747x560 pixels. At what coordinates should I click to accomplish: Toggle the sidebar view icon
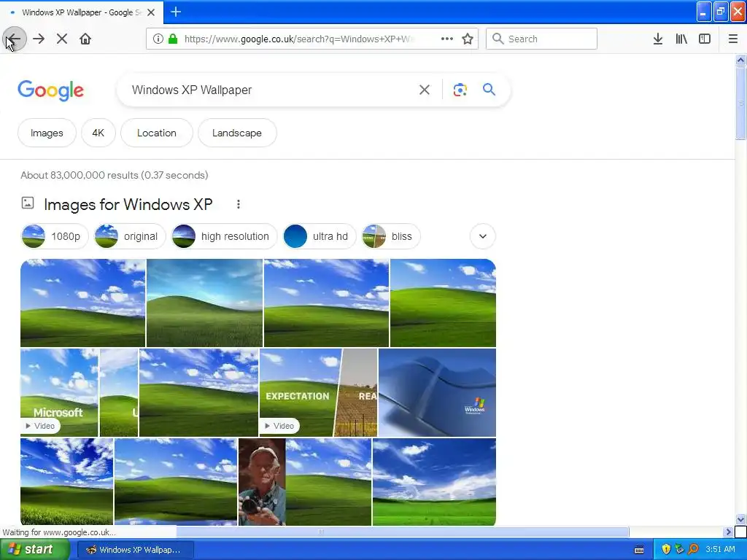705,39
